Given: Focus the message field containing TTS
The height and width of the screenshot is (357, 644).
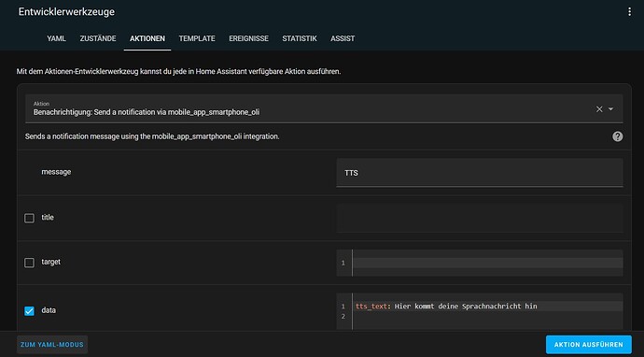Looking at the screenshot, I should point(480,173).
